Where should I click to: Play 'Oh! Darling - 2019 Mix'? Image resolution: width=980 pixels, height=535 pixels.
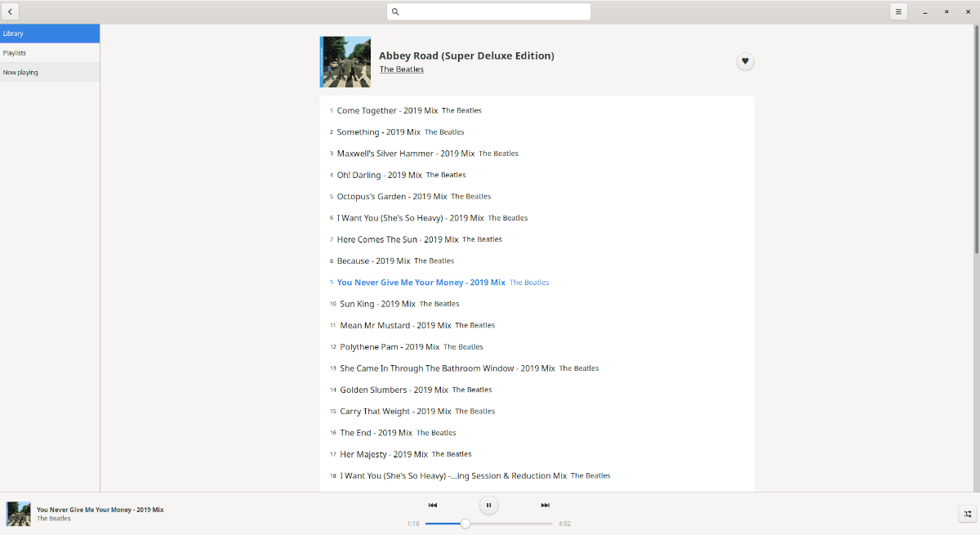537,175
